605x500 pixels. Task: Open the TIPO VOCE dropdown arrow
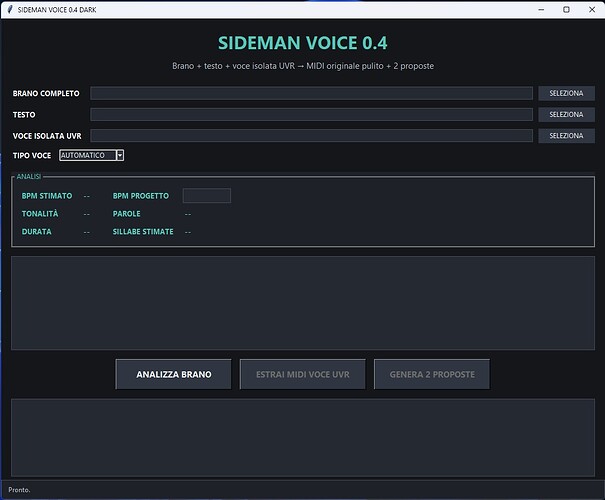coord(120,155)
